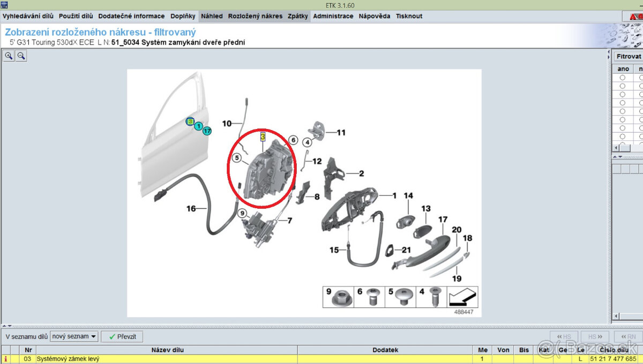Select the first radio button under 'ano'

623,78
